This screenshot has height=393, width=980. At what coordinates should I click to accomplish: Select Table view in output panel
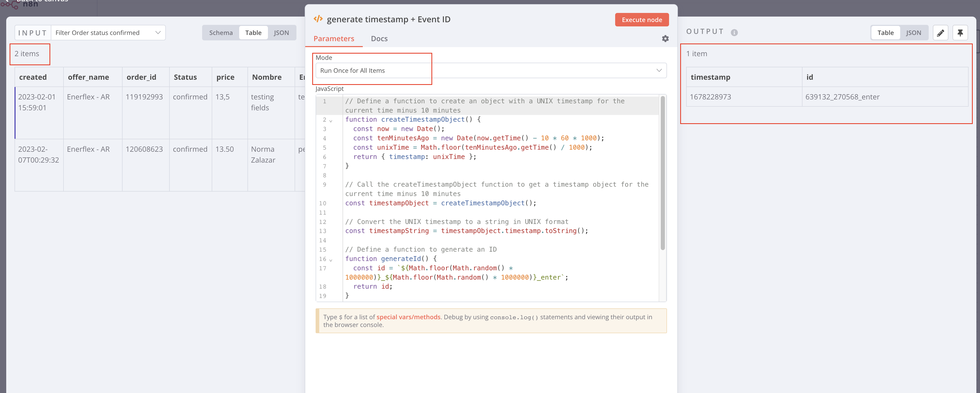pos(885,33)
